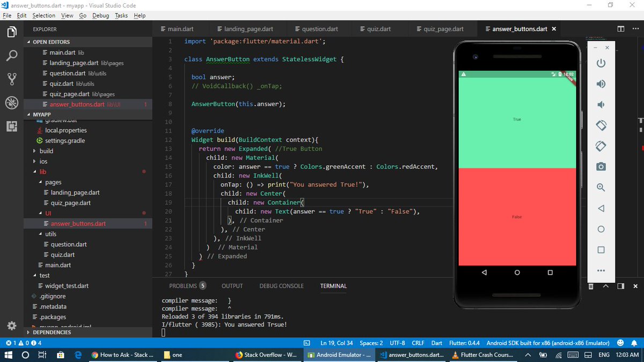This screenshot has height=362, width=644.
Task: Select Android SDK emulator device in status bar
Action: pyautogui.click(x=548, y=343)
